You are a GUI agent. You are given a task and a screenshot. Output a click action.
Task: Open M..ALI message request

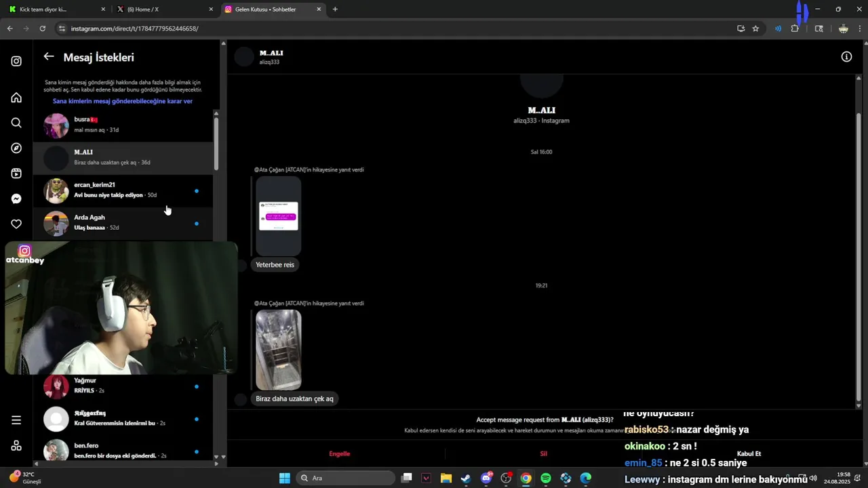click(x=123, y=158)
